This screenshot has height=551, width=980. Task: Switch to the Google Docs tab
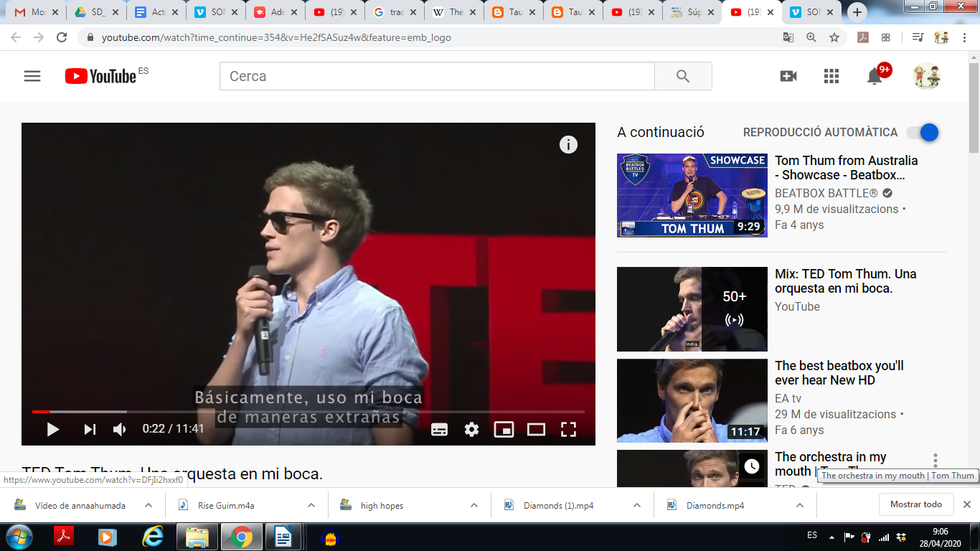click(155, 12)
